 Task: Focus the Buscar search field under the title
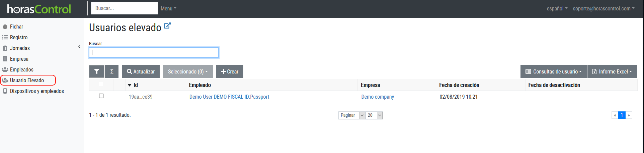[154, 53]
